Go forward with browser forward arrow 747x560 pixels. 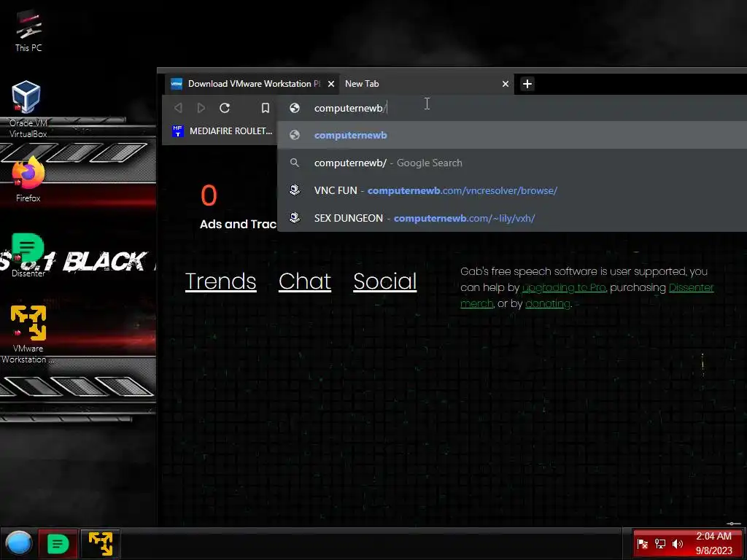[x=201, y=108]
